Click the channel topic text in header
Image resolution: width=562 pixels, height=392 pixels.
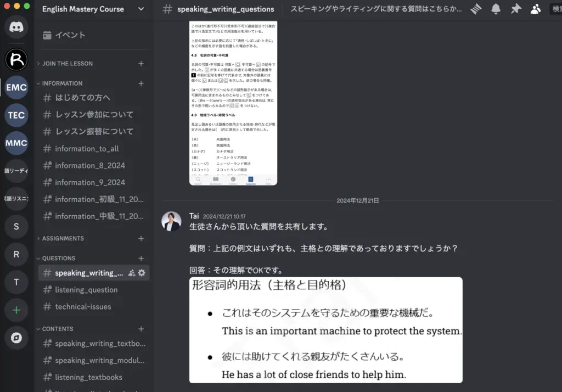pos(376,9)
